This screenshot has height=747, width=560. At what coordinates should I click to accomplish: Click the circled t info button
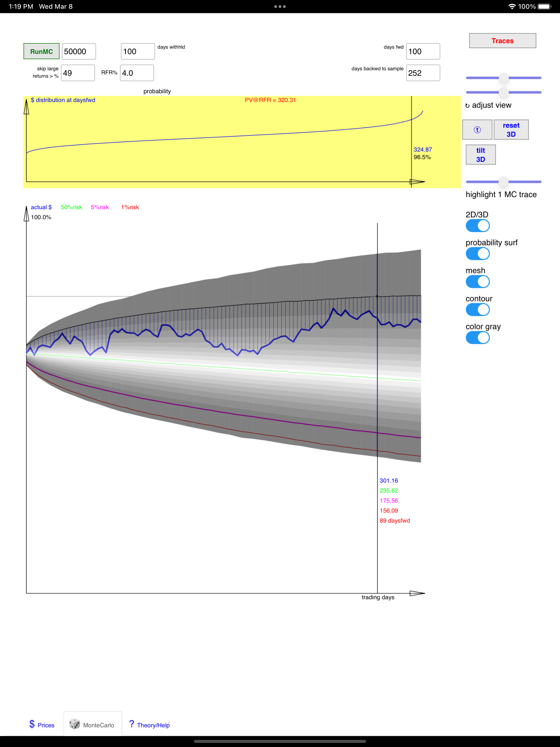click(x=477, y=130)
